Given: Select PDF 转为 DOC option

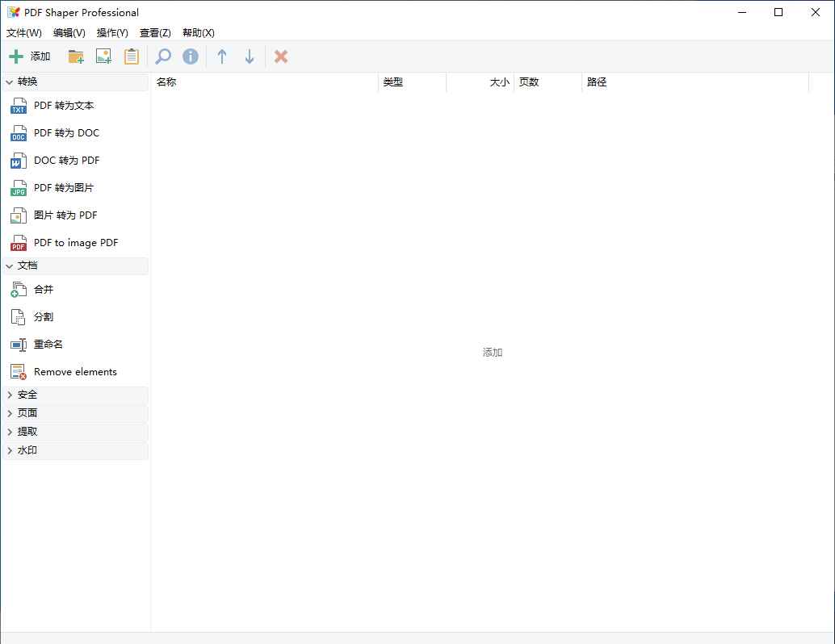Looking at the screenshot, I should [66, 133].
